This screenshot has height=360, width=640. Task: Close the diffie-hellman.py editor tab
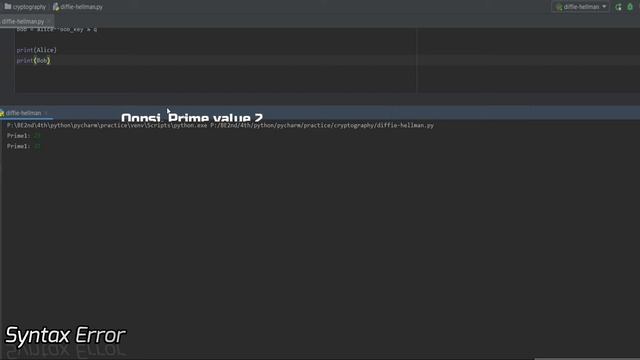(49, 21)
